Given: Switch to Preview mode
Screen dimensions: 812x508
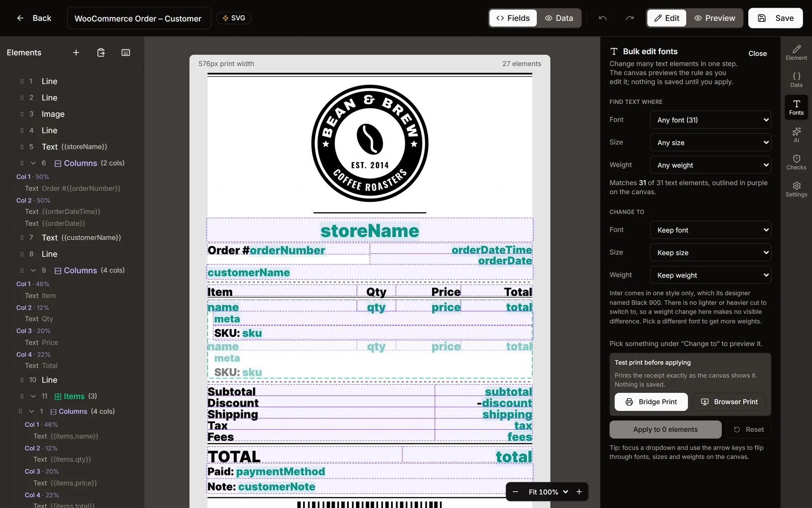Looking at the screenshot, I should pos(715,18).
